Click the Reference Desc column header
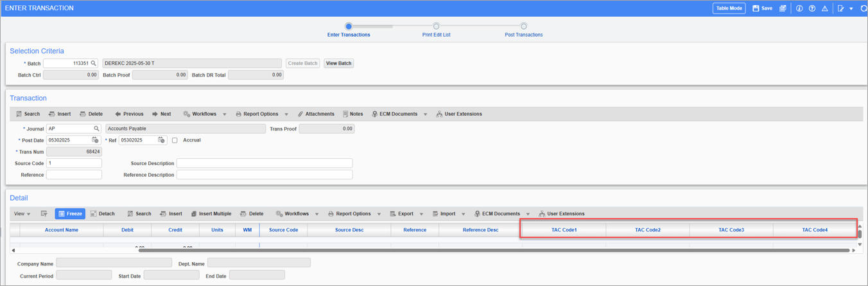This screenshot has height=286, width=868. click(x=481, y=230)
